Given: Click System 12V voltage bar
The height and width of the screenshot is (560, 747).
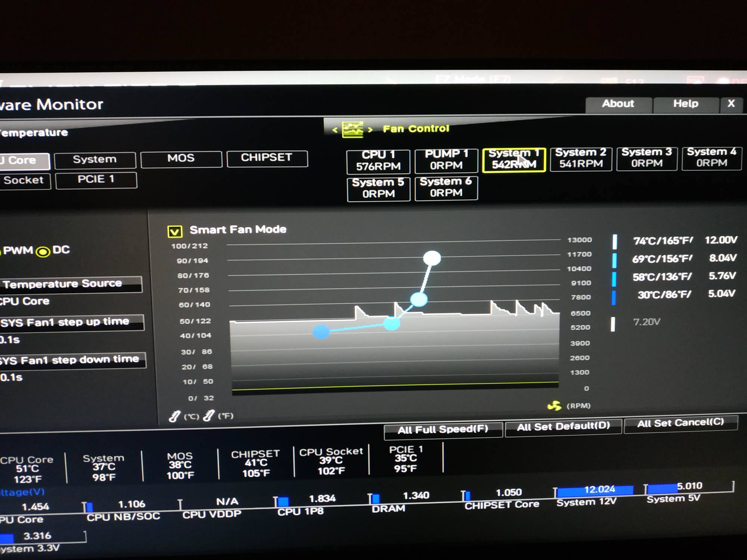Looking at the screenshot, I should point(594,491).
